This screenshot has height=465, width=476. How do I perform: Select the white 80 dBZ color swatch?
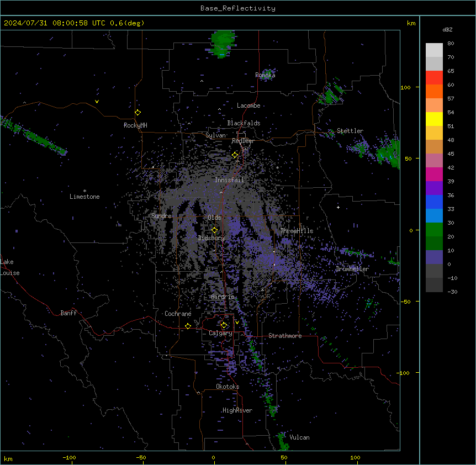click(434, 50)
